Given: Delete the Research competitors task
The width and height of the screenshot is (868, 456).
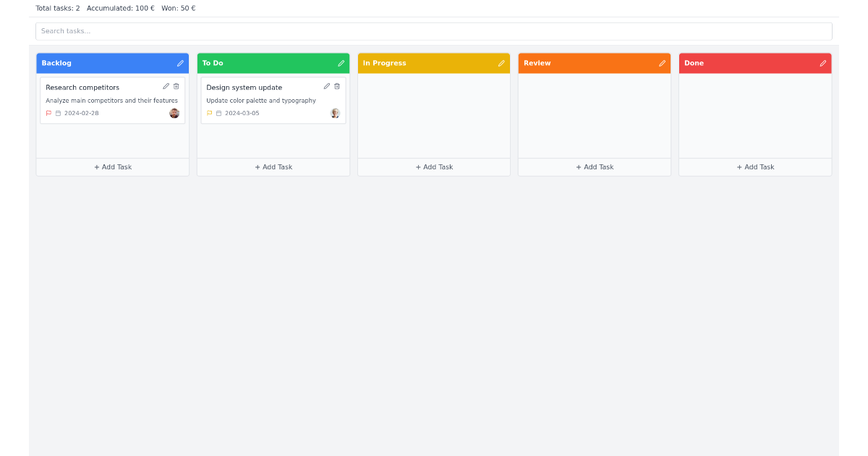Looking at the screenshot, I should coord(176,86).
